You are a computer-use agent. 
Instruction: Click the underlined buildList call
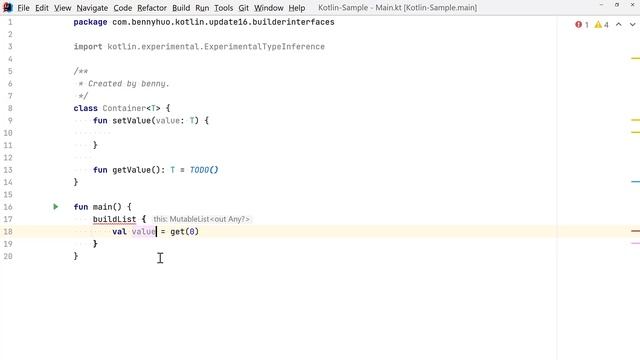point(114,219)
